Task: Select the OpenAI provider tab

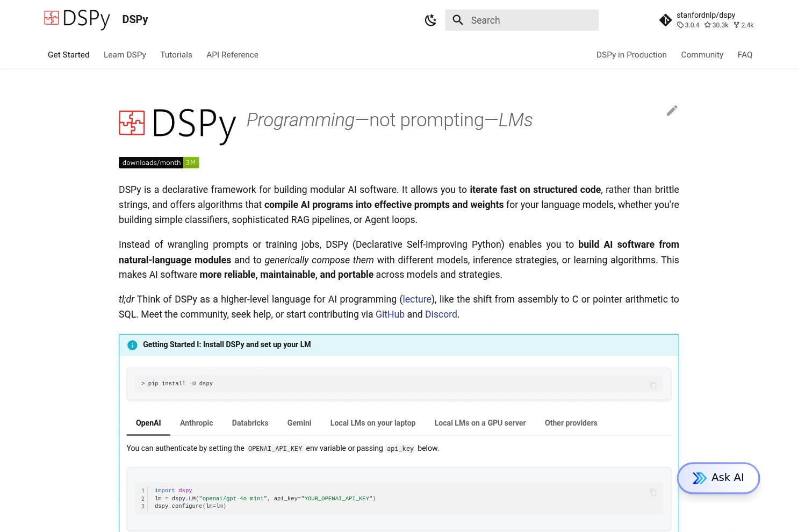Action: pos(148,423)
